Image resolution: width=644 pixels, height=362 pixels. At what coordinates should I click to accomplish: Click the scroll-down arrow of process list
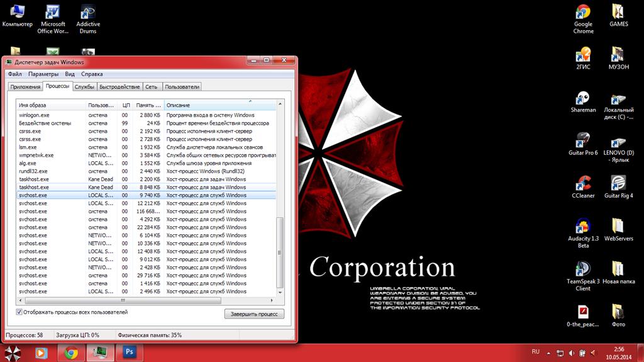280,292
